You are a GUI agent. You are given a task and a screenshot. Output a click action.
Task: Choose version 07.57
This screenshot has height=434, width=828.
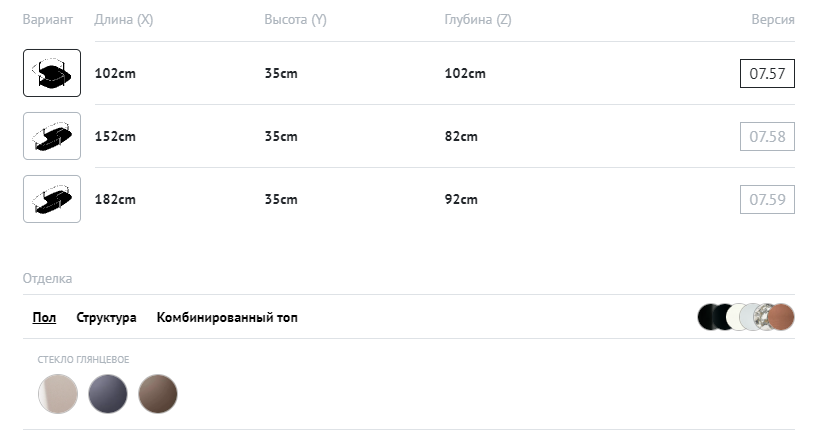pos(767,73)
